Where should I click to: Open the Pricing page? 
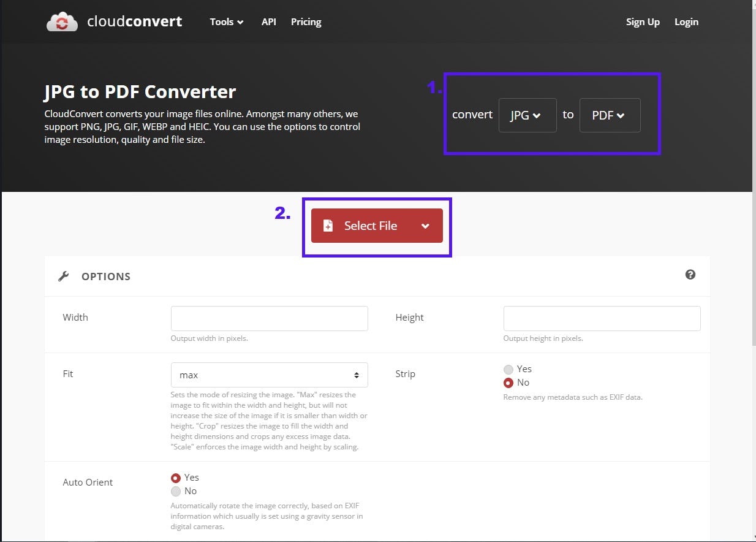pos(306,22)
